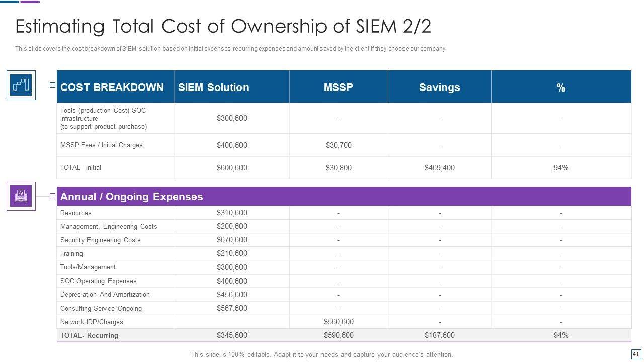Select the Depreciation And Amortization row label
This screenshot has height=362, width=644.
point(105,294)
